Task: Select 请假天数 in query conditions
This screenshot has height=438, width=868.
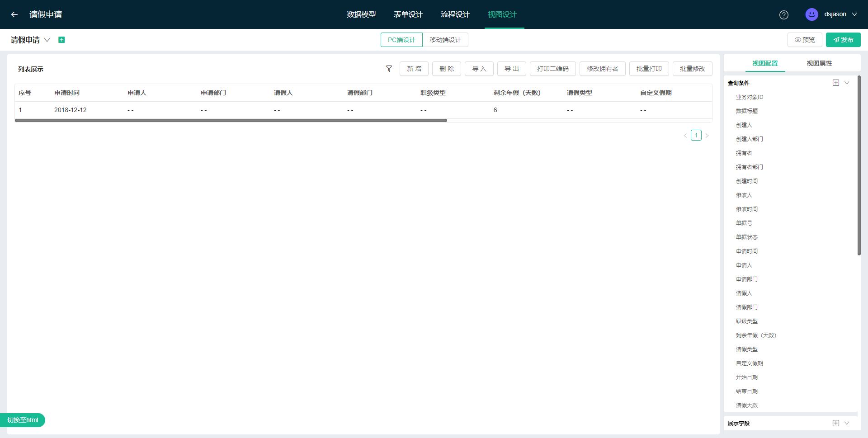Action: tap(747, 405)
